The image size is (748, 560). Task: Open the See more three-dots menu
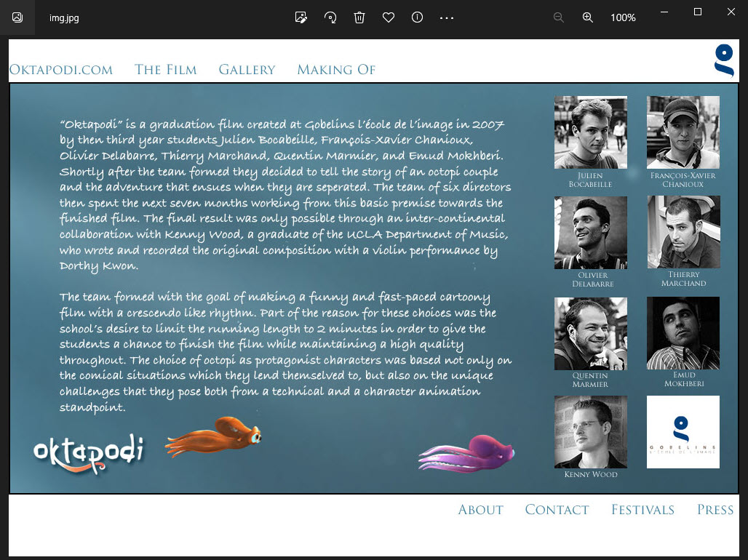click(x=447, y=17)
